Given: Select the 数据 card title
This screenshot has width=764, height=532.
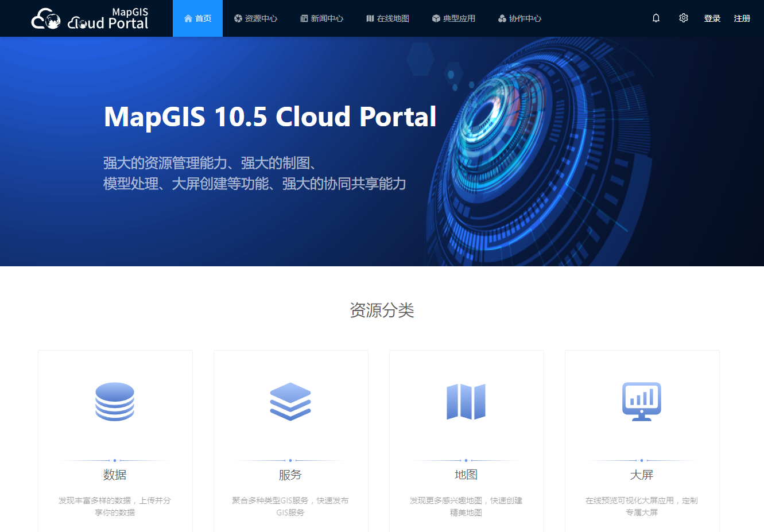Looking at the screenshot, I should pyautogui.click(x=115, y=475).
